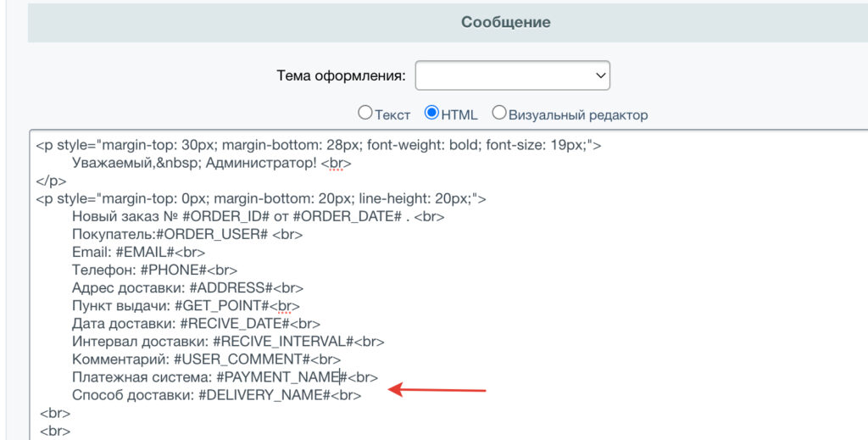Open the Тема оформления dropdown
The height and width of the screenshot is (440, 868).
click(513, 75)
